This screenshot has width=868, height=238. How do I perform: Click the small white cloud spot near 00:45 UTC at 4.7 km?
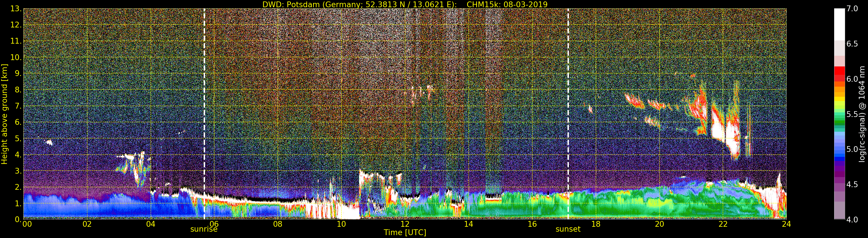(x=49, y=142)
